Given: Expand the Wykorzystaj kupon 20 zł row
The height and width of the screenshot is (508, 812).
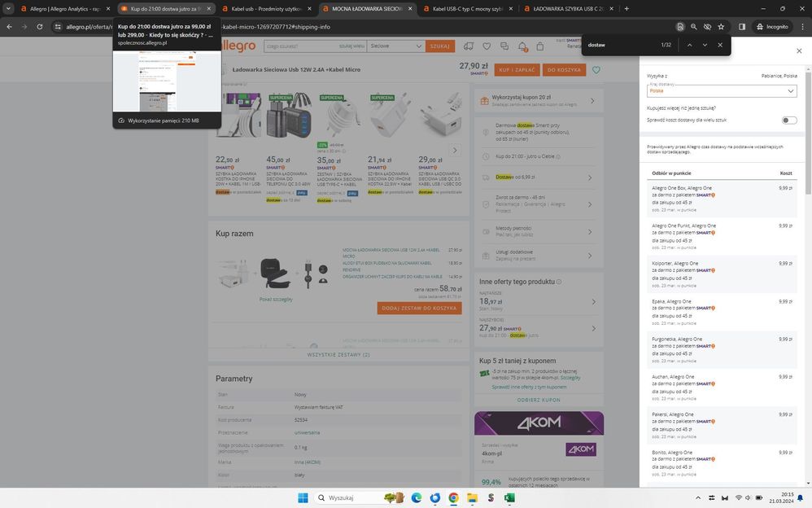Looking at the screenshot, I should (592, 101).
